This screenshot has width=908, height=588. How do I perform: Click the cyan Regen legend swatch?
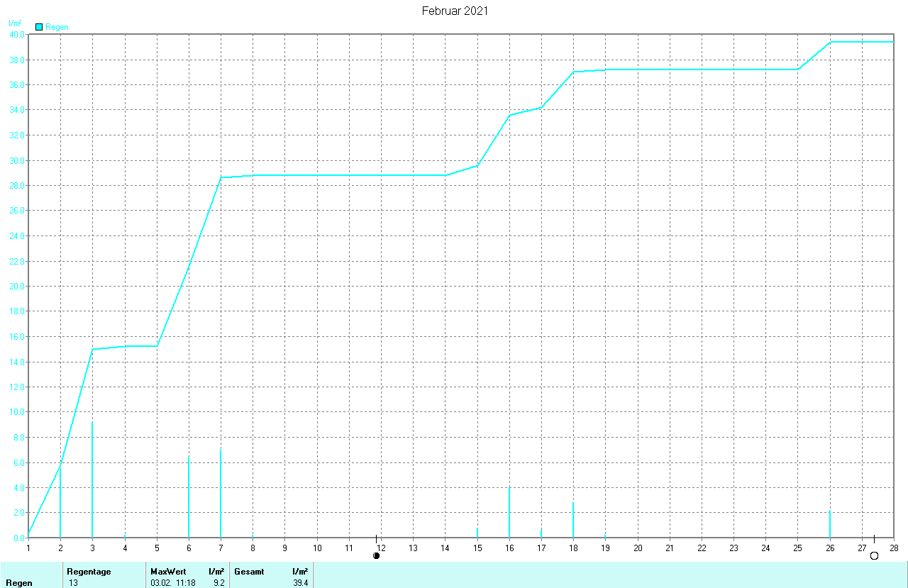tap(39, 27)
